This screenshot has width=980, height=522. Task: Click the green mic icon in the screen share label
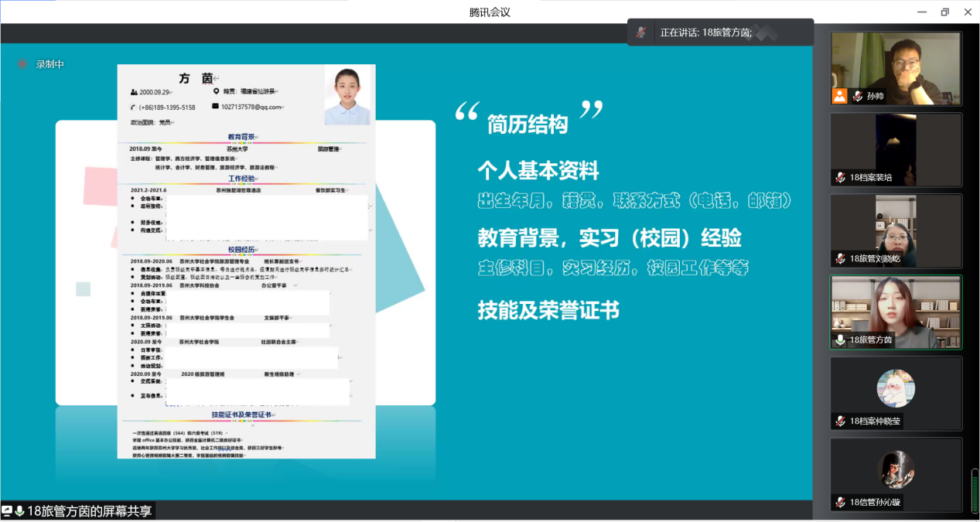tap(19, 511)
